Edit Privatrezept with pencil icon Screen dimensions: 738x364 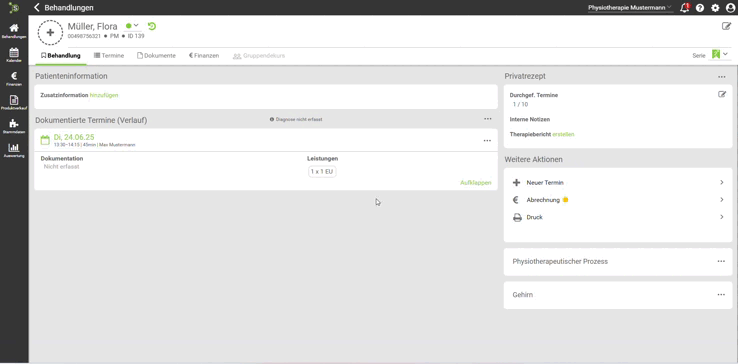[722, 94]
